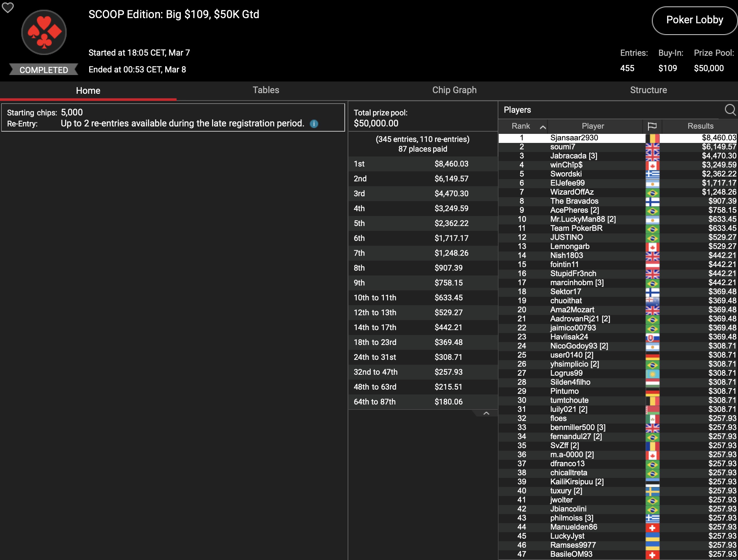The width and height of the screenshot is (738, 560).
Task: Sort players by Results column
Action: coord(700,126)
